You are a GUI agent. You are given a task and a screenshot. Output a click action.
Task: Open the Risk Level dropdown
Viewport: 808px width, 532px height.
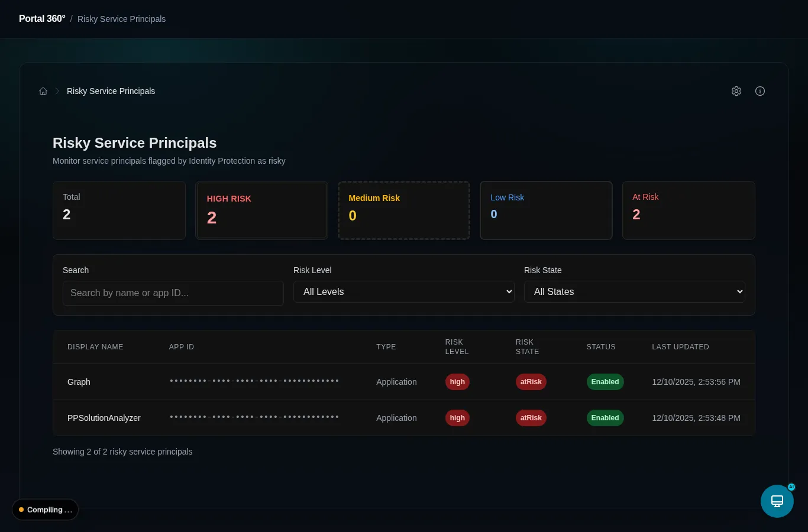click(404, 291)
